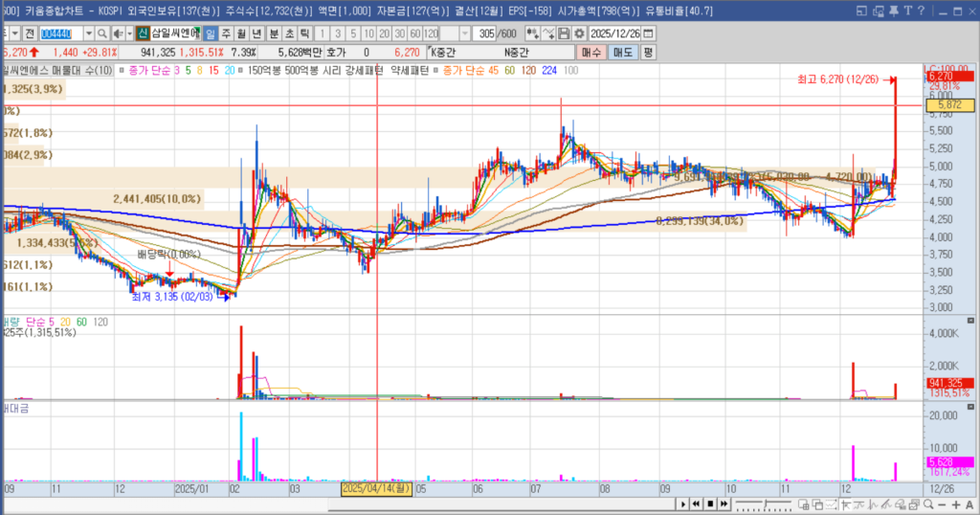Toggle the 150억봉 indicator legend marker
980x515 pixels.
click(x=240, y=70)
